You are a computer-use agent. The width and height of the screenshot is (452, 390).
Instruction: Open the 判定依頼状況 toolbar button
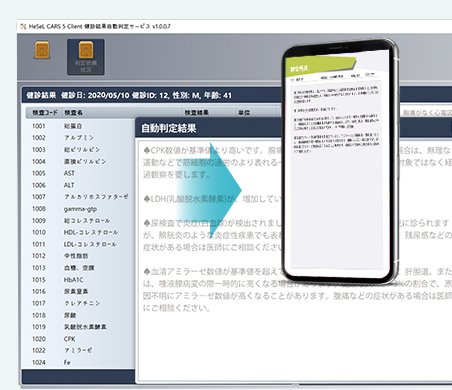point(86,57)
